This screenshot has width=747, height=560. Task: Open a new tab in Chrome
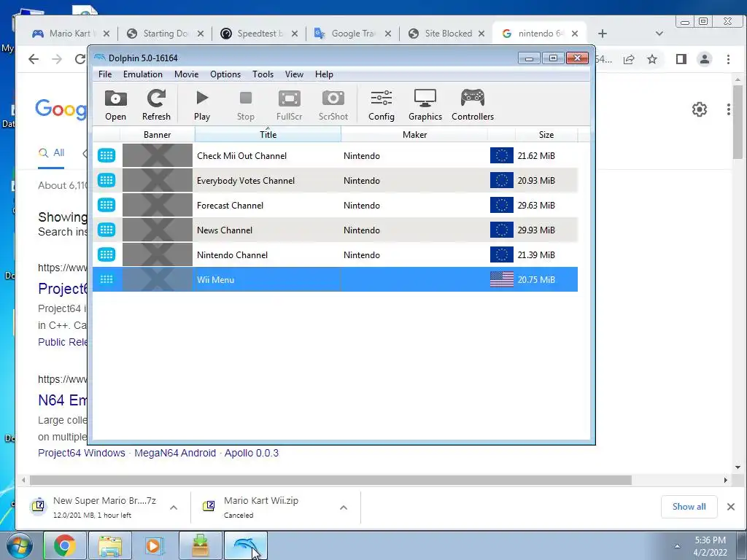(602, 34)
